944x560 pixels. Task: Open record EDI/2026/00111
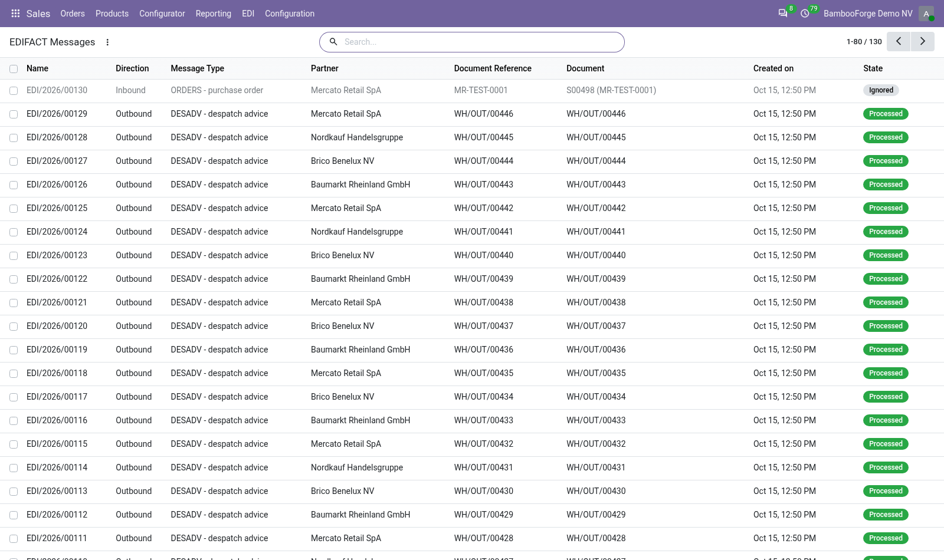pyautogui.click(x=57, y=538)
